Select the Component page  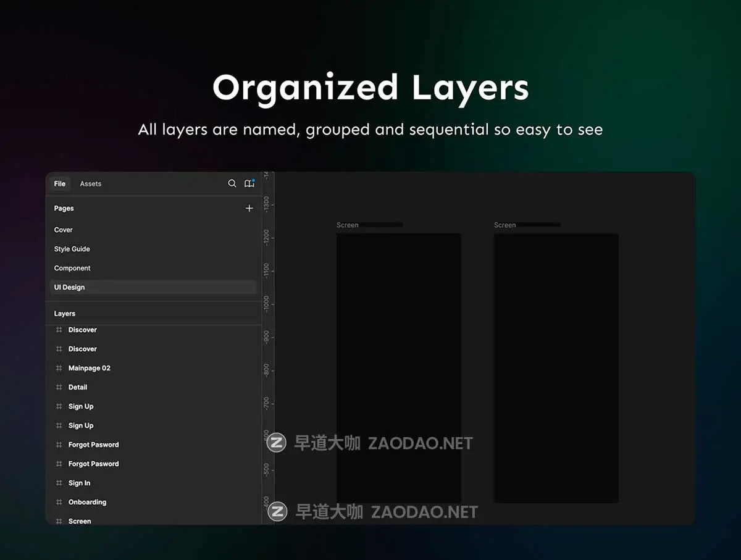click(x=72, y=268)
